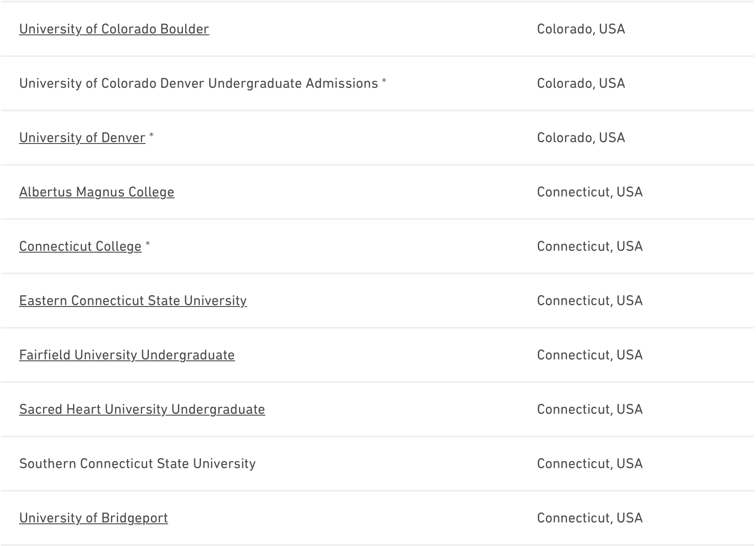The height and width of the screenshot is (546, 756).
Task: Click the location beside Fairfield University Undergraduate
Action: (x=589, y=355)
